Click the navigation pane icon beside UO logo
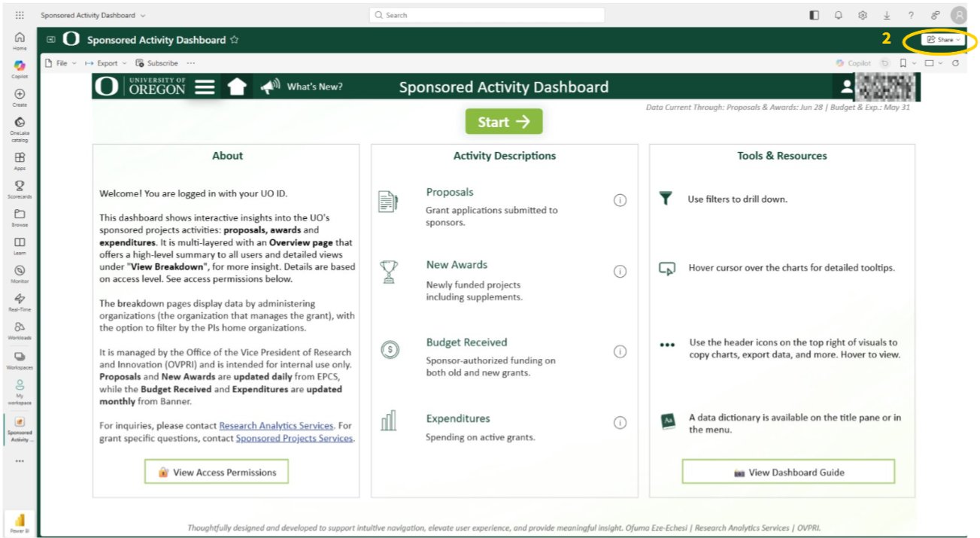This screenshot has height=538, width=980. [51, 40]
